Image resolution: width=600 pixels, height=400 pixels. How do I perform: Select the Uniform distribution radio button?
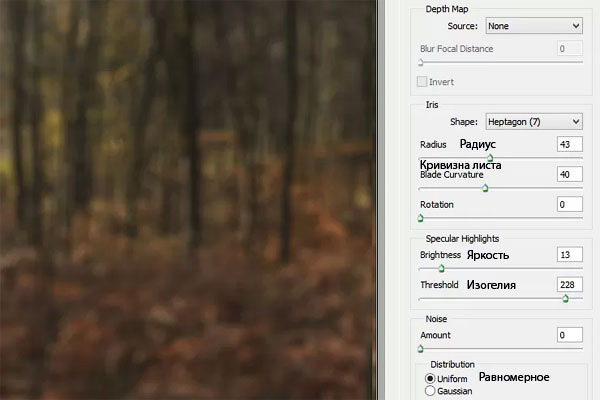[x=430, y=379]
